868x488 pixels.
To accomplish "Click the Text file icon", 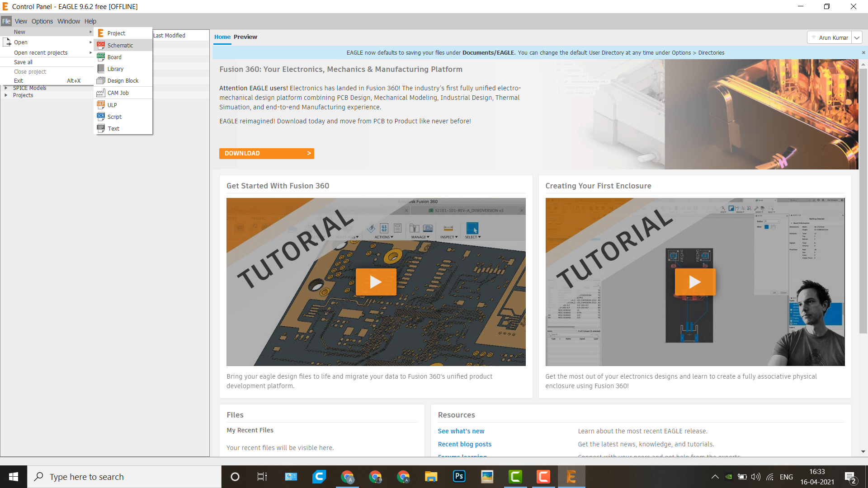I will point(101,128).
